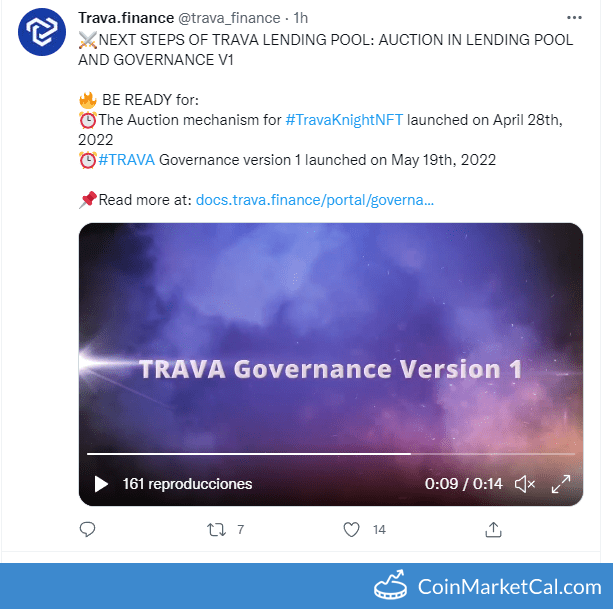This screenshot has height=609, width=613.
Task: Click the Trava.finance display name
Action: coord(126,18)
